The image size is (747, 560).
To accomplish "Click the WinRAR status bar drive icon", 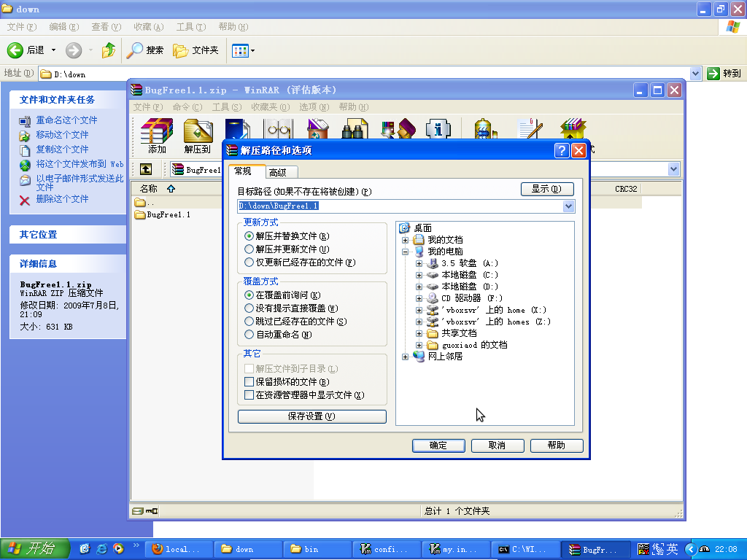I will [x=138, y=511].
